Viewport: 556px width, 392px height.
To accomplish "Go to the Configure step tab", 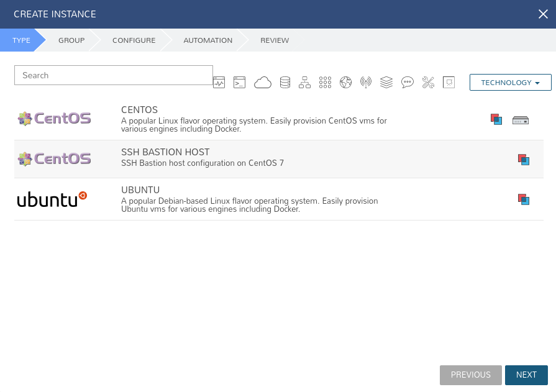I will pos(134,40).
